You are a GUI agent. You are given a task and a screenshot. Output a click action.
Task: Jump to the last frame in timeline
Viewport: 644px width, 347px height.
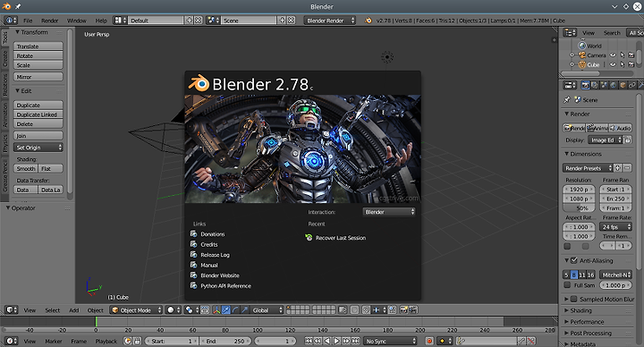click(356, 341)
